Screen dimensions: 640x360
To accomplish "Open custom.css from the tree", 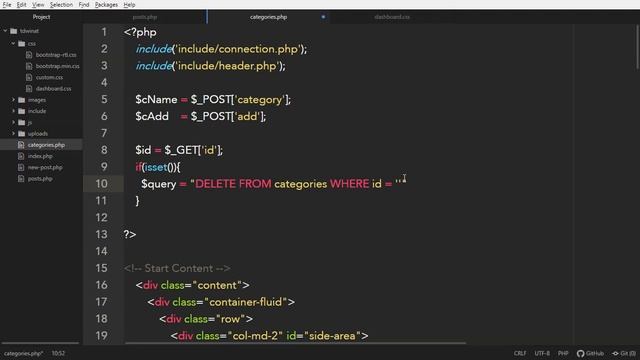I will [49, 77].
